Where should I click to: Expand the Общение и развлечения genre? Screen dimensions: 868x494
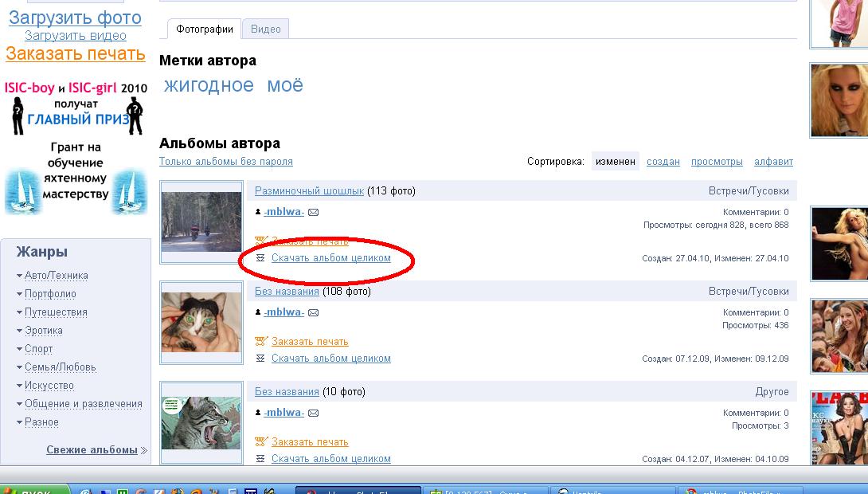click(83, 404)
